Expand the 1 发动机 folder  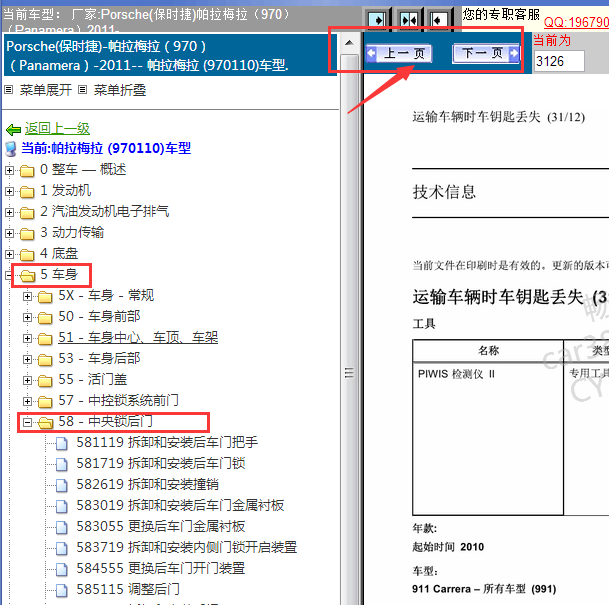9,191
